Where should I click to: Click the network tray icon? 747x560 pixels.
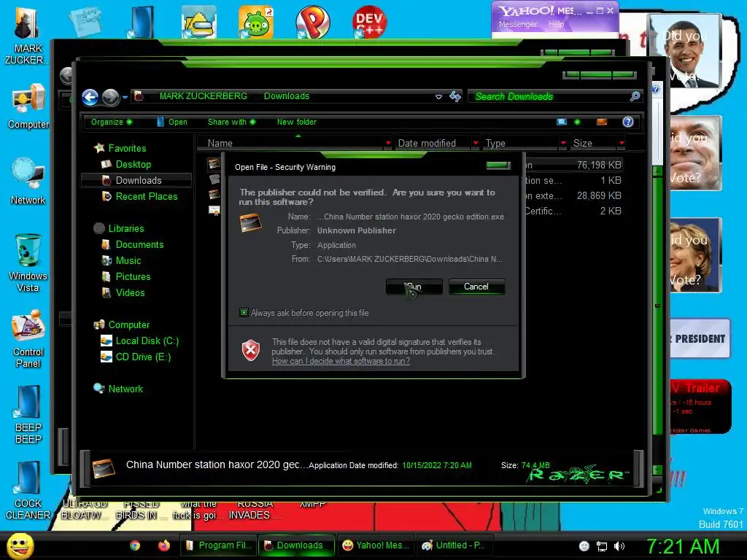click(x=602, y=547)
